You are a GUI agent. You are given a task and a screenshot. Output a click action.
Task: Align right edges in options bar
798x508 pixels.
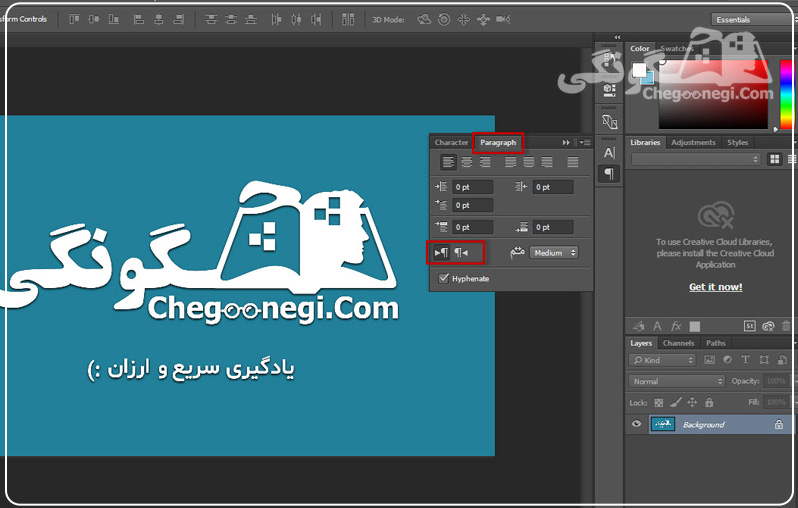click(178, 19)
